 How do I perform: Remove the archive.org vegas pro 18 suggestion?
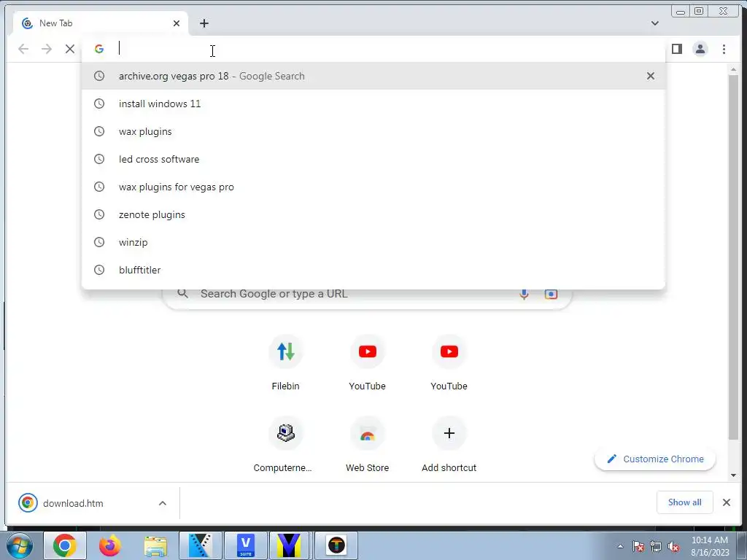pyautogui.click(x=650, y=76)
